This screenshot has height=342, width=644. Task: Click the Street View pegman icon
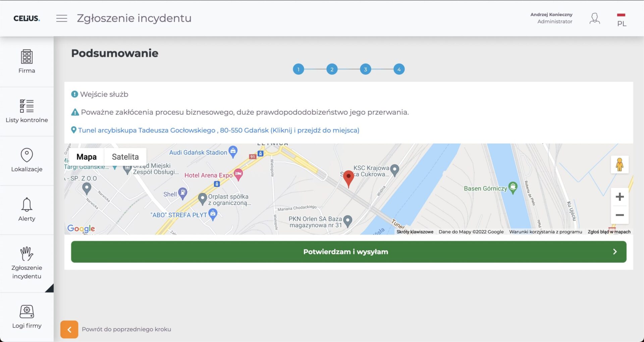pos(620,165)
